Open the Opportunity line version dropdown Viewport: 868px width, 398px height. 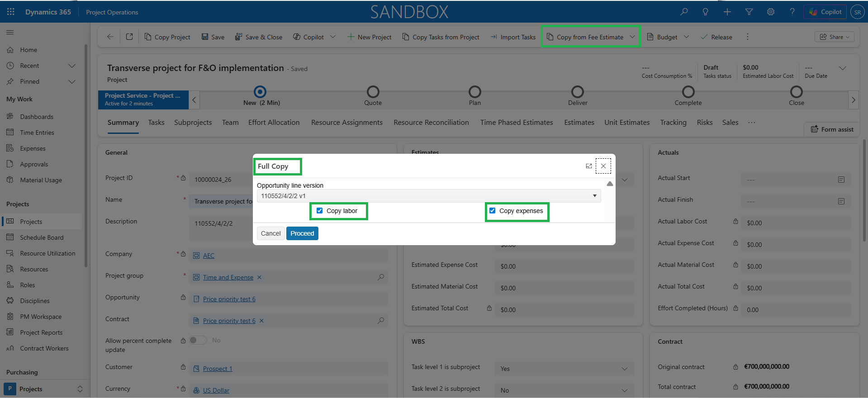point(428,196)
